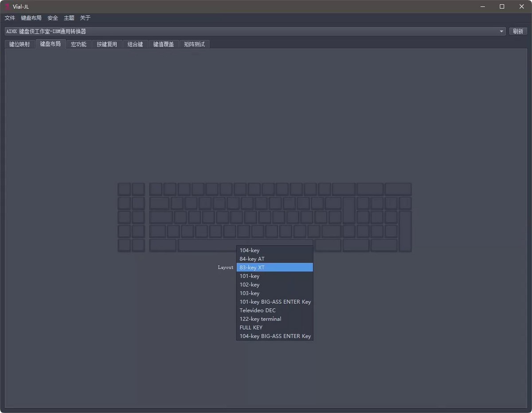The image size is (532, 413).
Task: Click the Vial-JL app icon in title bar
Action: (x=7, y=6)
